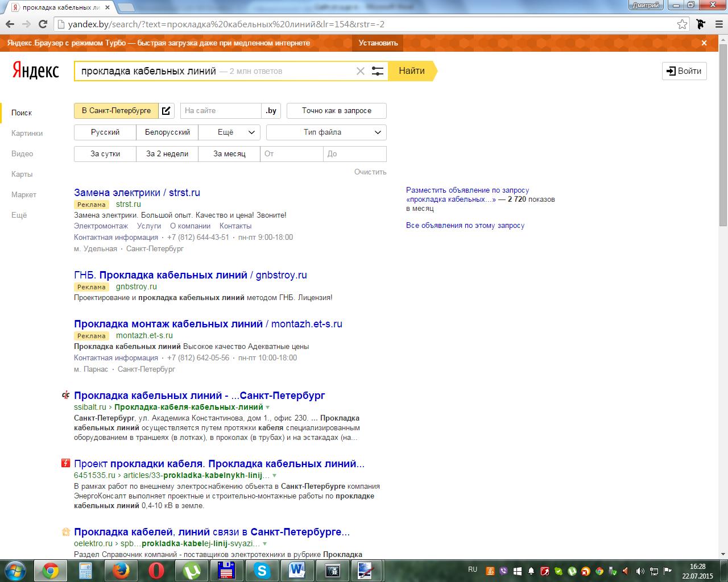Click the Yandex logo
The height and width of the screenshot is (582, 728).
click(x=36, y=70)
